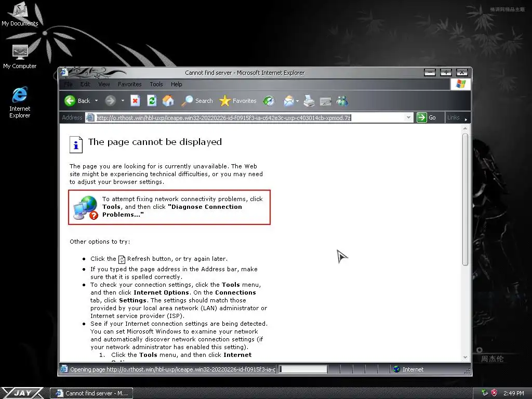
Task: Open My Documents desktop icon
Action: click(20, 14)
